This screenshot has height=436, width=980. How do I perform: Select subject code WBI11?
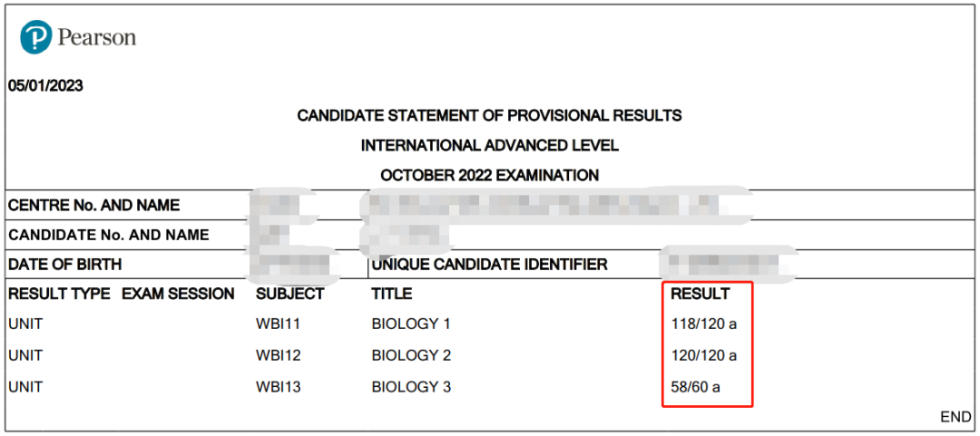click(279, 325)
